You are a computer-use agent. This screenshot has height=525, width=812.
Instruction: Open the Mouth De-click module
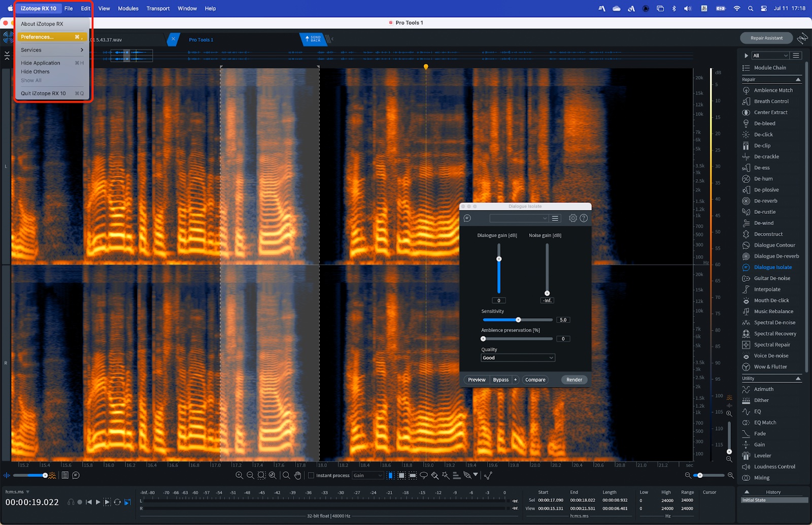[771, 301]
